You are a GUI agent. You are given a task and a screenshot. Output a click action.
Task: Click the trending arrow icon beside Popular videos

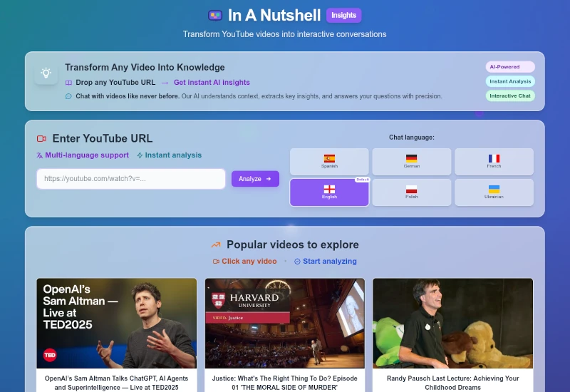coord(216,244)
